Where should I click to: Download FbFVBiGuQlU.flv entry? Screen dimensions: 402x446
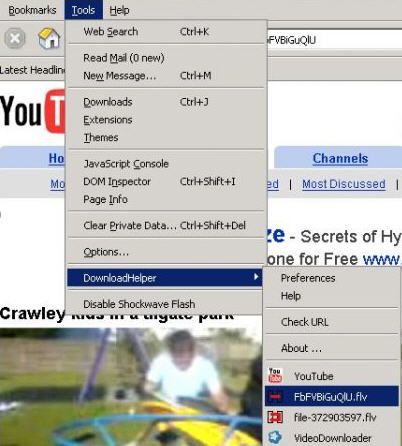(x=332, y=396)
